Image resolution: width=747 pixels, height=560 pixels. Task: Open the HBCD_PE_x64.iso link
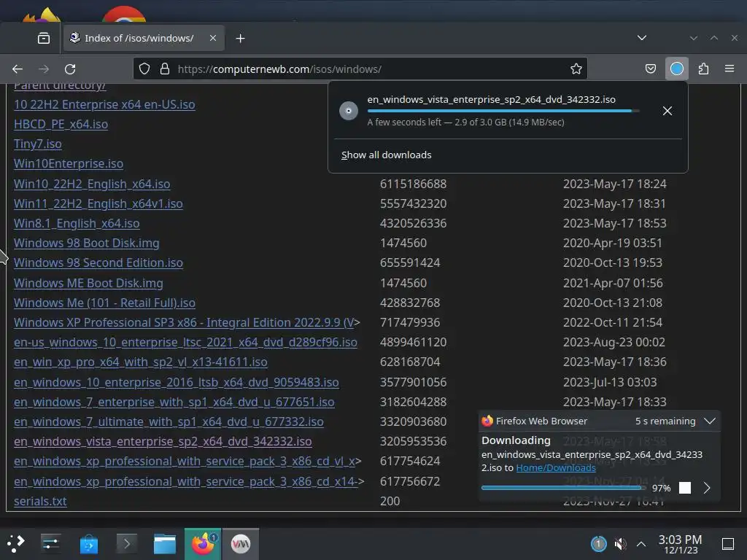point(61,124)
